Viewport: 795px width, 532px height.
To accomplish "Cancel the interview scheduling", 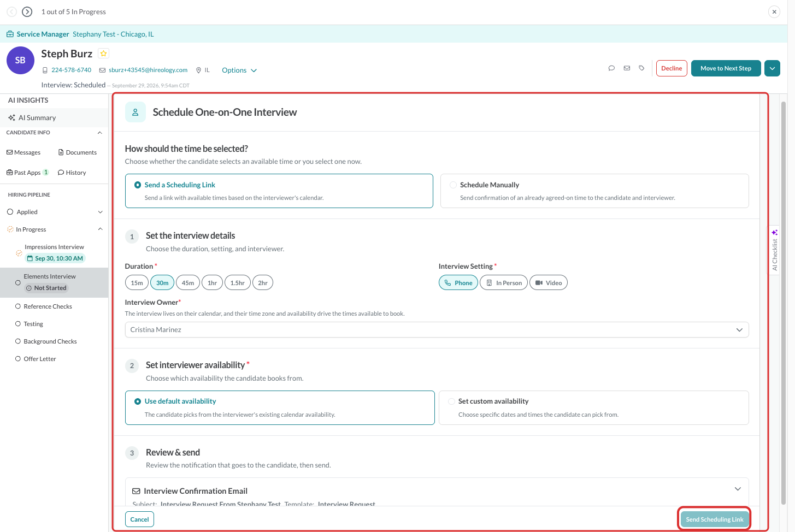I will 139,519.
